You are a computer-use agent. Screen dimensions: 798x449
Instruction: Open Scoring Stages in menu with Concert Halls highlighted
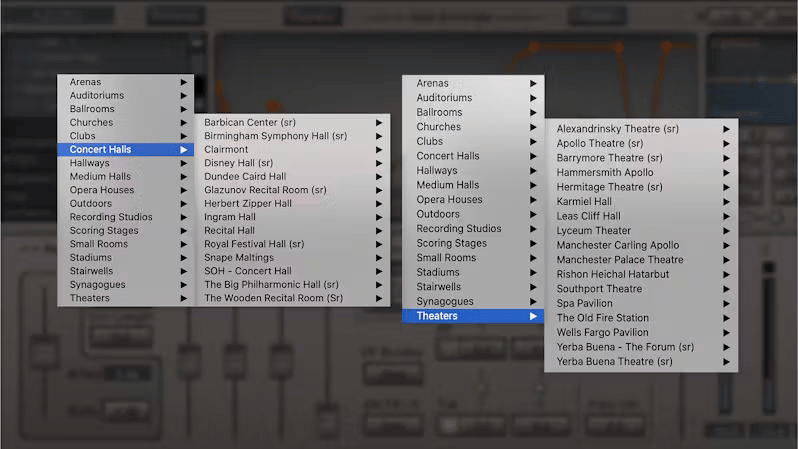coord(126,231)
